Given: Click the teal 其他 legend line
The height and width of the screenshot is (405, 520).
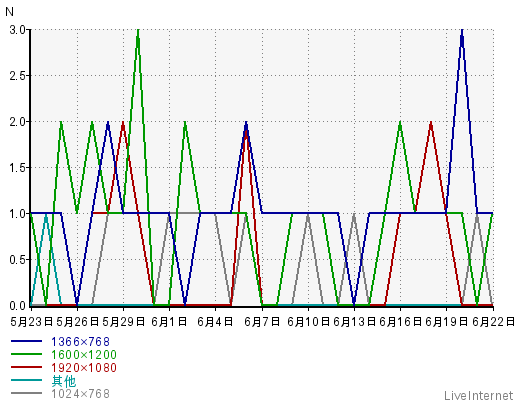Looking at the screenshot, I should tap(26, 380).
